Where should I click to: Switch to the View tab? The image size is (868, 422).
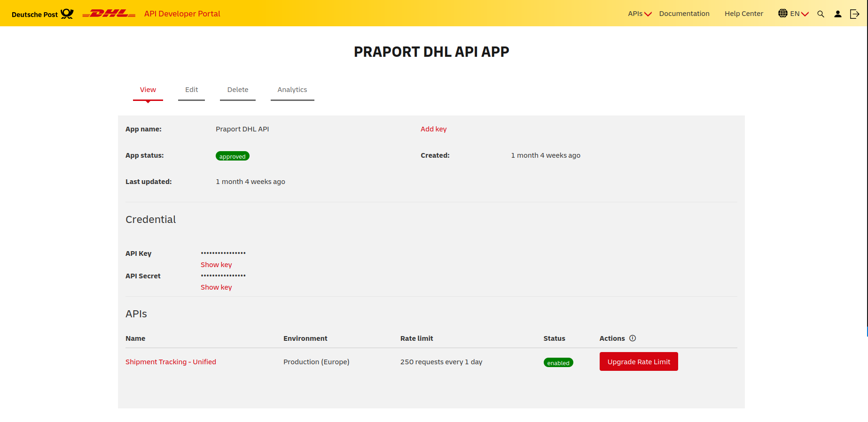(148, 90)
